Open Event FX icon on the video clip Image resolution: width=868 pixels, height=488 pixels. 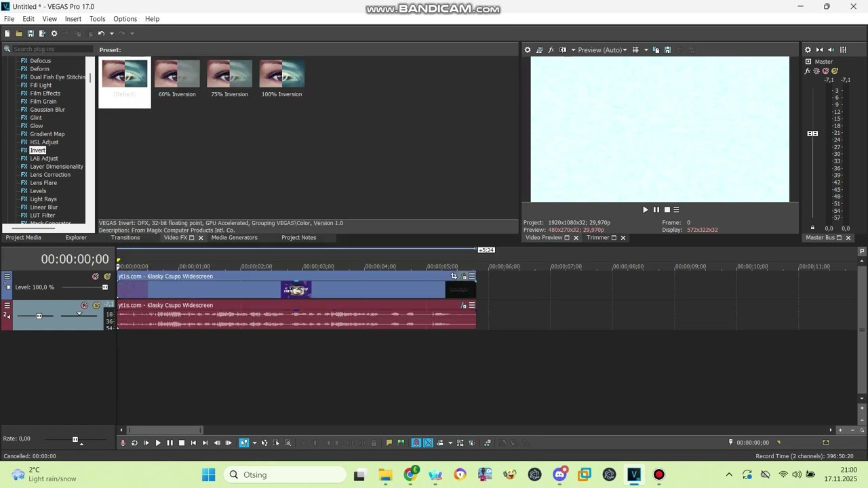coord(464,277)
